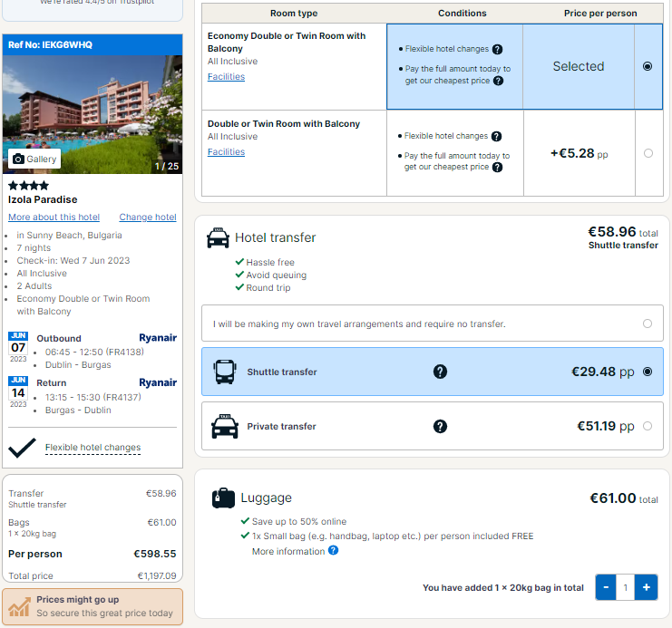Click the Save up to 50% online text
The image size is (672, 628).
(299, 522)
